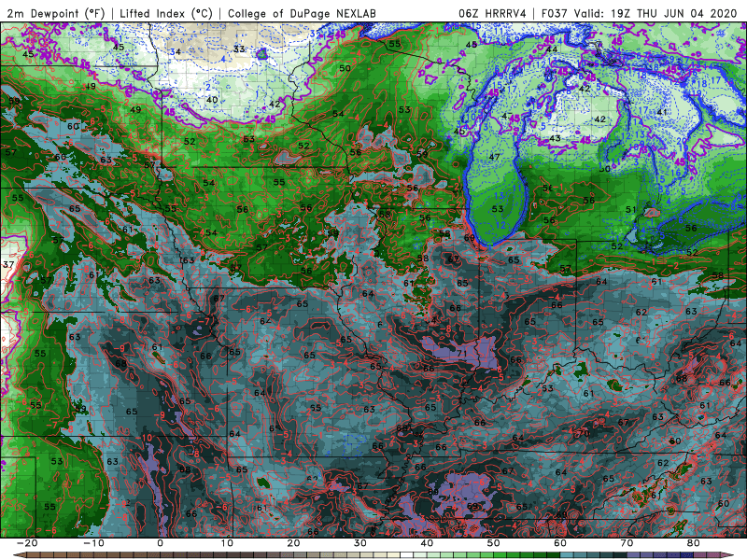This screenshot has width=747, height=560.
Task: Click the '60' label on the color scale
Action: (560, 543)
